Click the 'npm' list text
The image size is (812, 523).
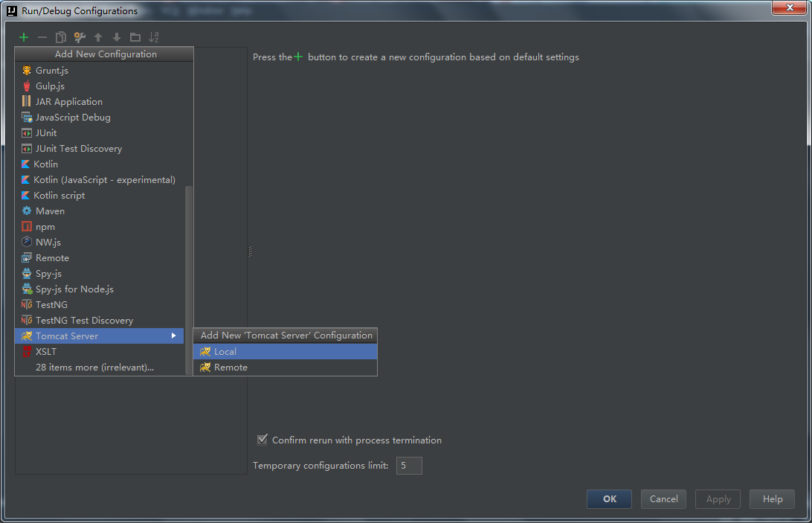pos(45,227)
